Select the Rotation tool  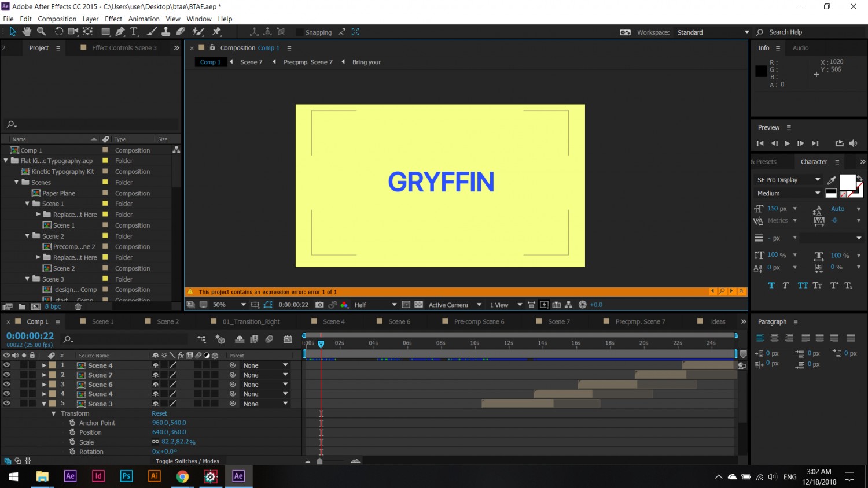point(58,32)
